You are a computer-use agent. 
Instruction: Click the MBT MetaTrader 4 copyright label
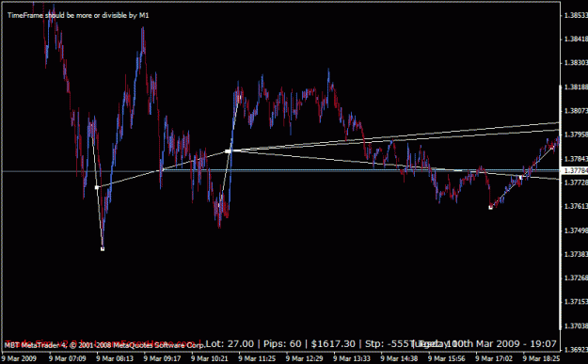tap(104, 344)
